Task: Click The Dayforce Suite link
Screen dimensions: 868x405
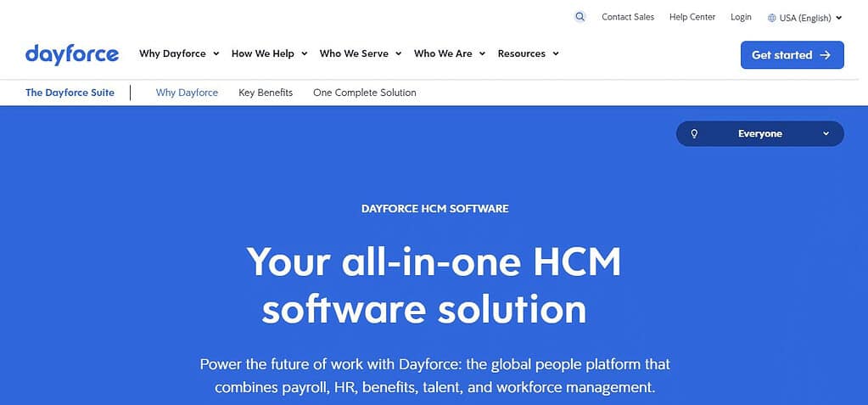Action: click(70, 93)
